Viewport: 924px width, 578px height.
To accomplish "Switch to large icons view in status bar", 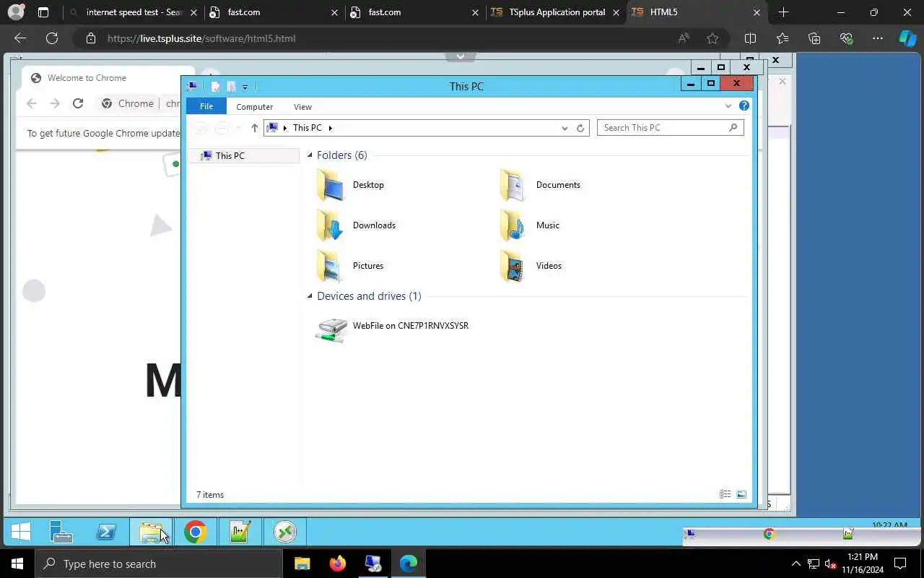I will (741, 494).
